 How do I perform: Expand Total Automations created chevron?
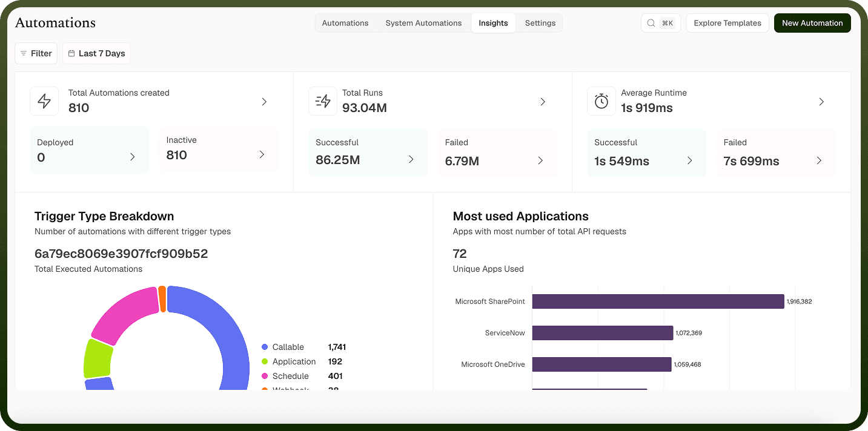coord(264,102)
